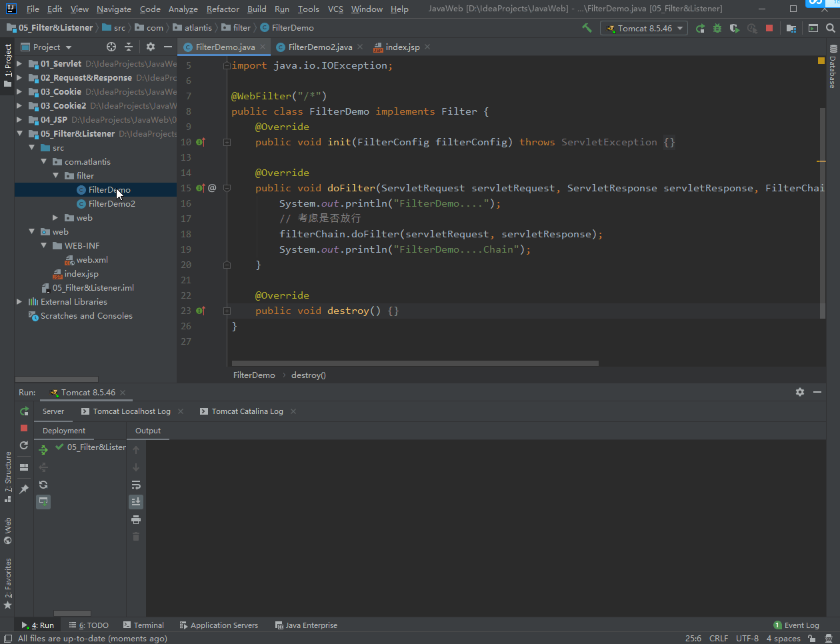Click the editor horizontal scrollbar

click(415, 363)
